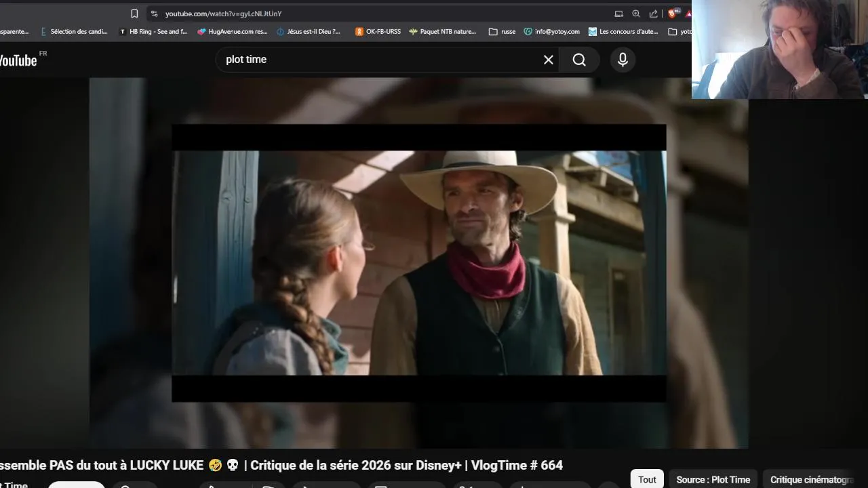Open the "Jésus est-il Dieu ?..." bookmark
The width and height of the screenshot is (868, 488).
coord(309,31)
